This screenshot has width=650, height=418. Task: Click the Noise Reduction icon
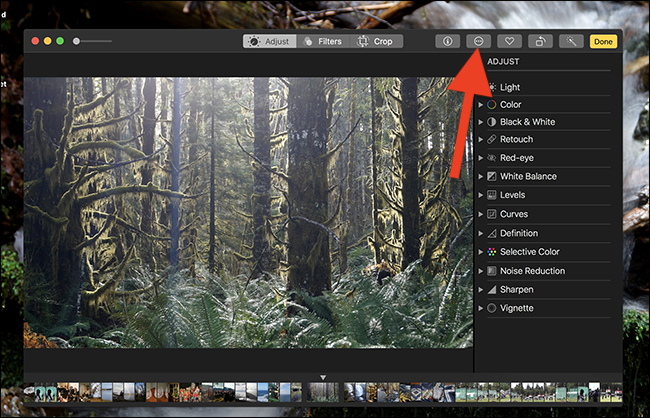(x=492, y=271)
